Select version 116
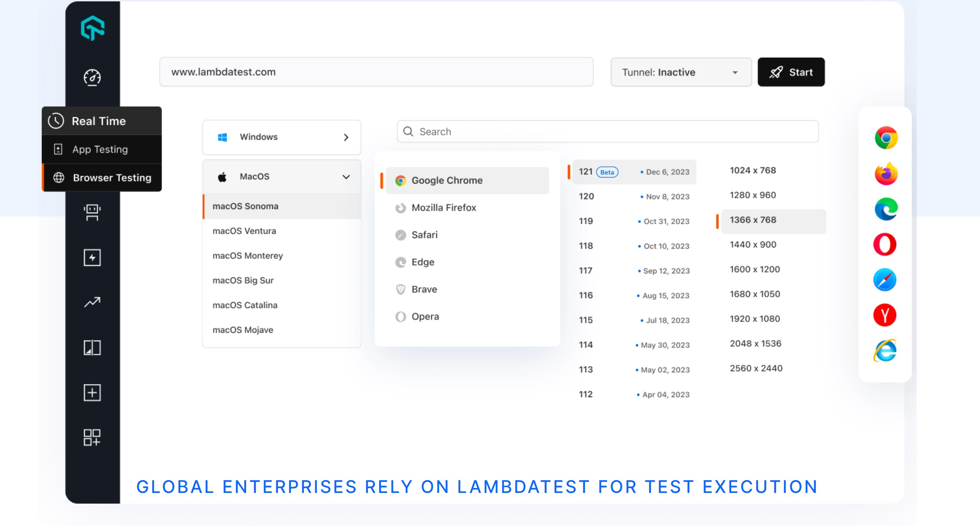This screenshot has height=529, width=980. (x=634, y=296)
